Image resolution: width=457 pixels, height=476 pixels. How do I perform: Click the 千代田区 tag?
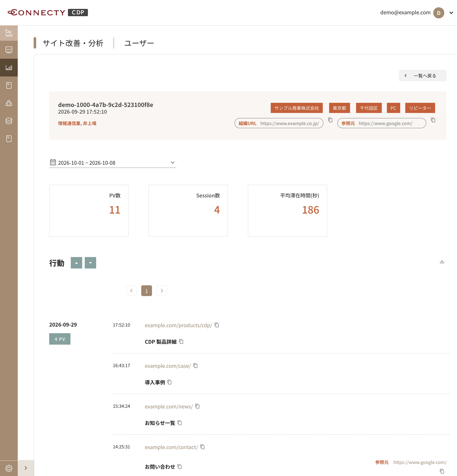[369, 108]
